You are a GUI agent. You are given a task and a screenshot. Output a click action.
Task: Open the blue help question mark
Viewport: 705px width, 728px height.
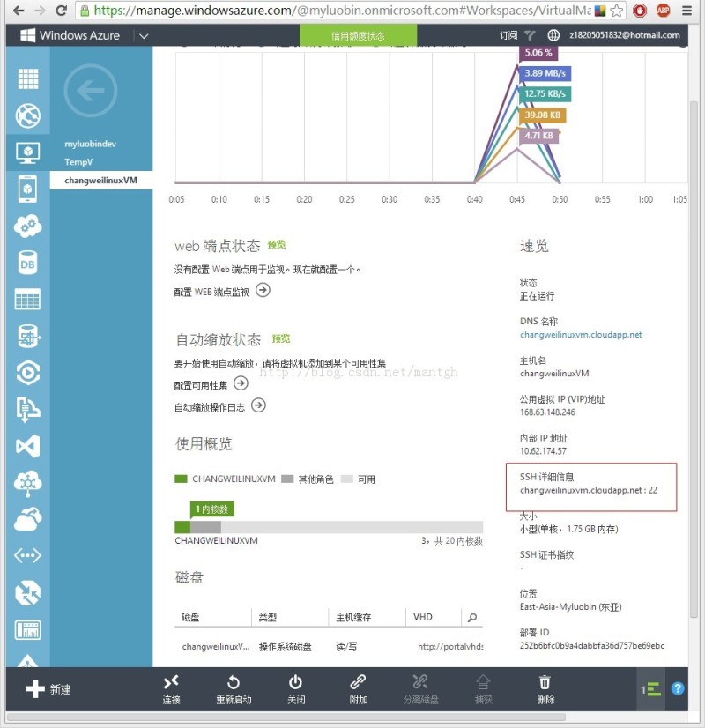(x=677, y=688)
